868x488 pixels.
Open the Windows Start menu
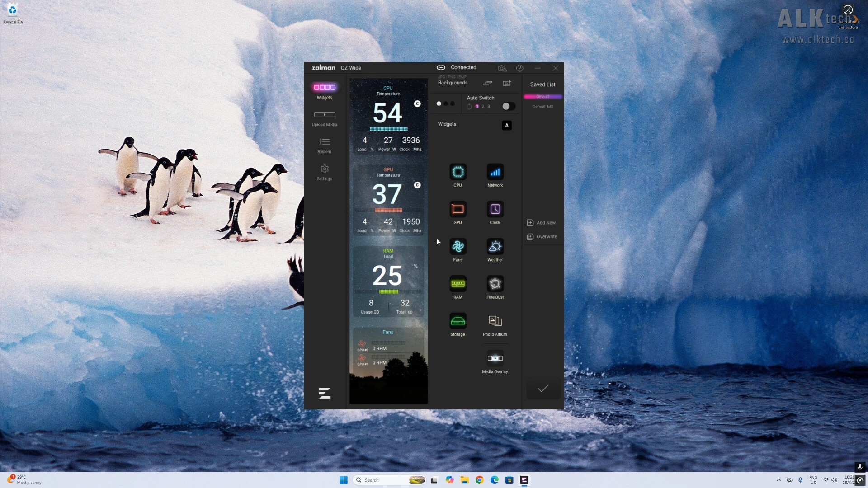coord(344,480)
